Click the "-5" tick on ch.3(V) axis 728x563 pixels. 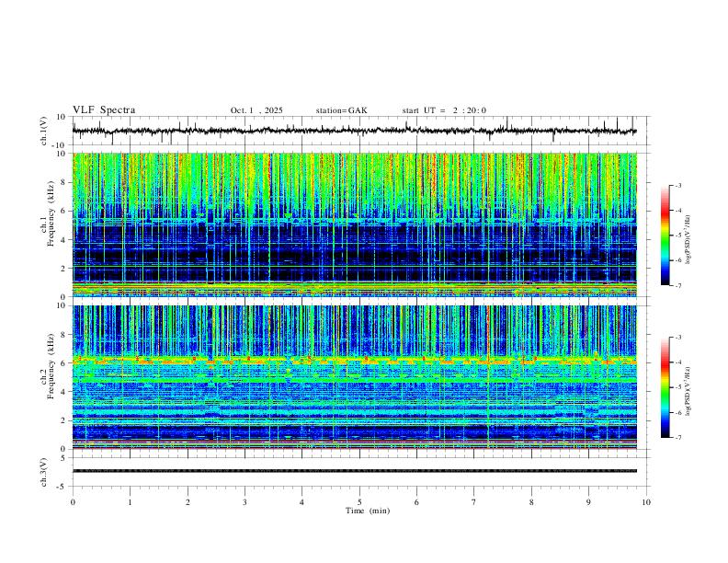pos(63,487)
